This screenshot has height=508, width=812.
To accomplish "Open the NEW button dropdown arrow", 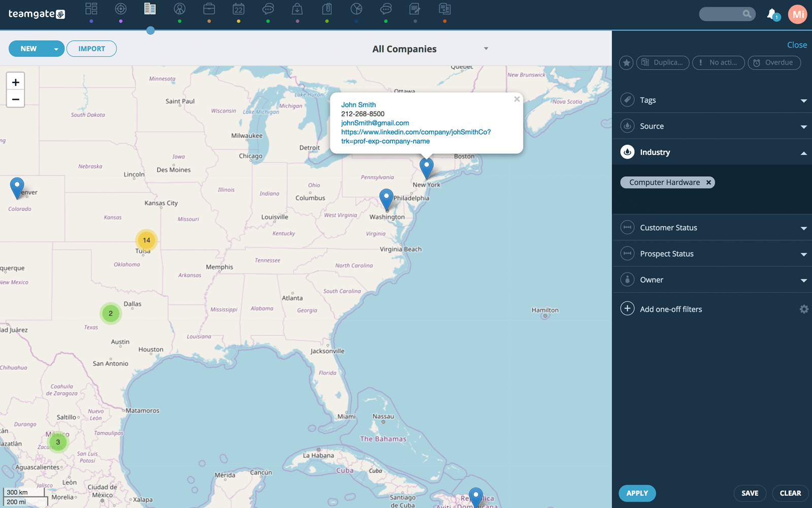I will tap(56, 49).
